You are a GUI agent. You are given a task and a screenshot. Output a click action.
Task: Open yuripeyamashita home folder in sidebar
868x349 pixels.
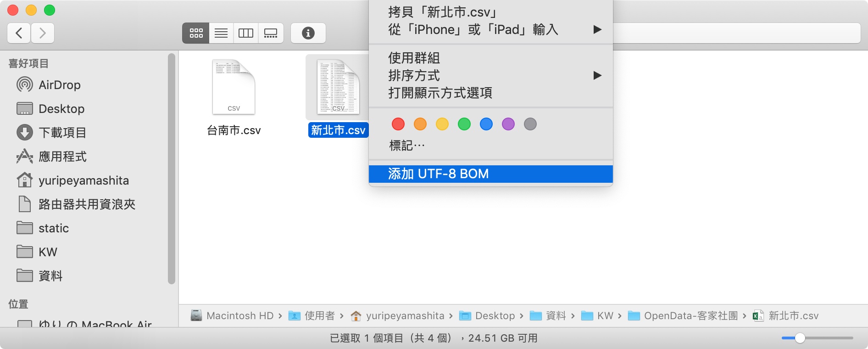(x=83, y=180)
